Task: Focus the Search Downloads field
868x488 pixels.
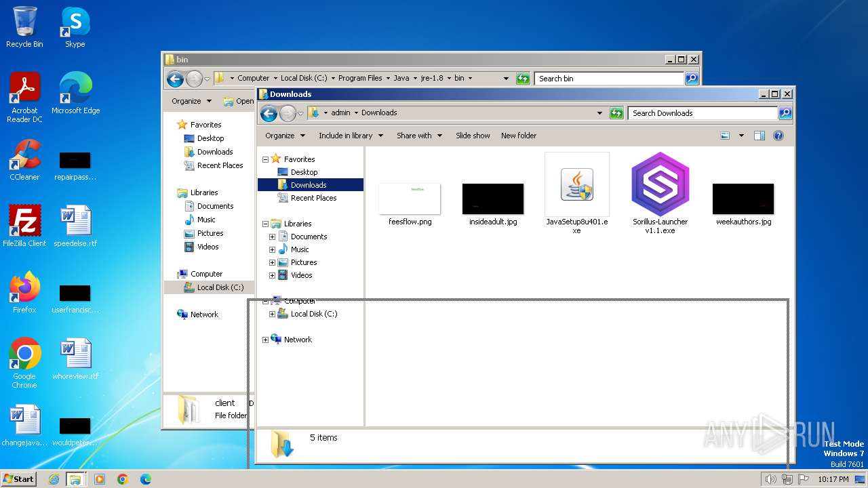Action: [x=703, y=113]
